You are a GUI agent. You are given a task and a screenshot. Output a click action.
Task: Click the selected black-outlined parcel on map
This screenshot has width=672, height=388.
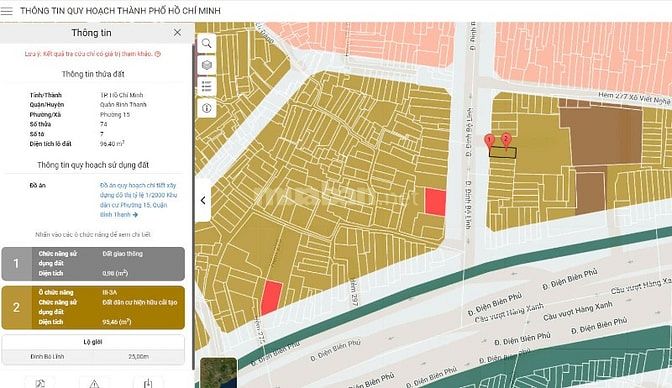tap(503, 153)
